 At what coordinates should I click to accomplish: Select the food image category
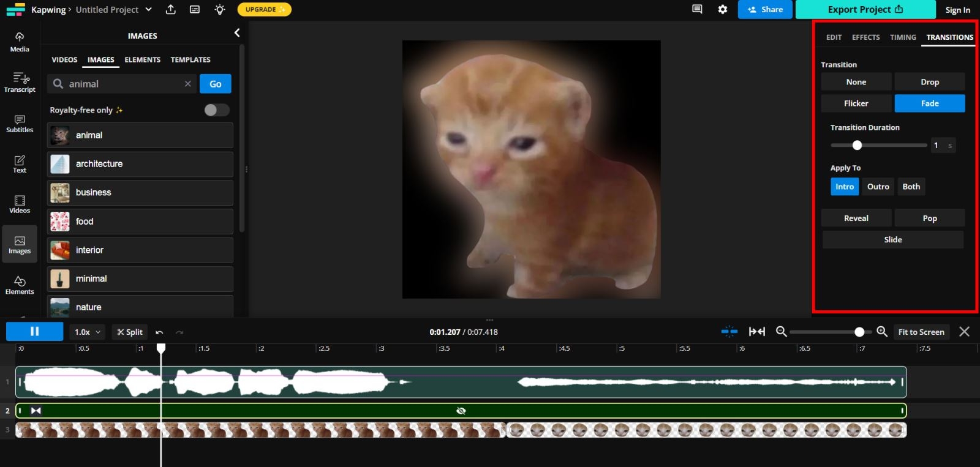[140, 222]
